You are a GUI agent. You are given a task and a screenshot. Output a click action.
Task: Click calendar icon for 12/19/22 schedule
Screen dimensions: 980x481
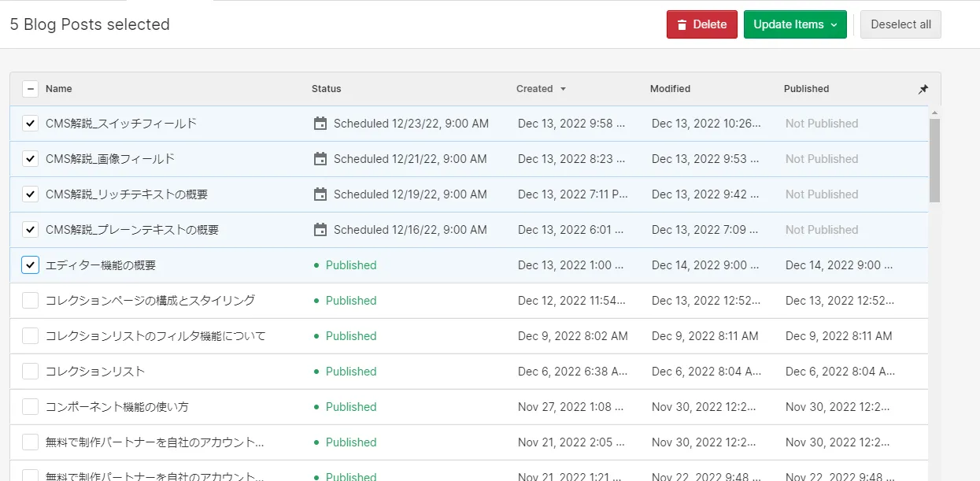(x=320, y=194)
